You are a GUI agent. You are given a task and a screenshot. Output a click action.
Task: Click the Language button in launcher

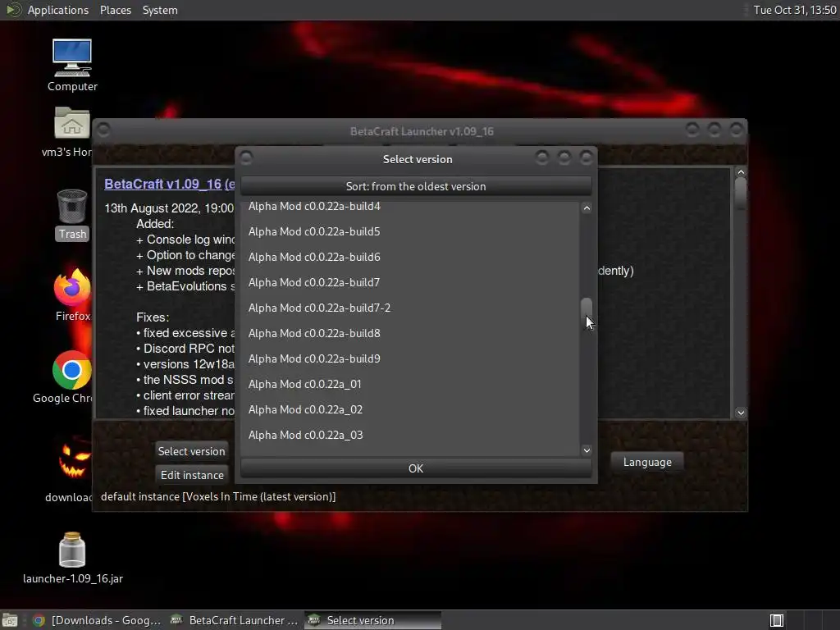(647, 463)
